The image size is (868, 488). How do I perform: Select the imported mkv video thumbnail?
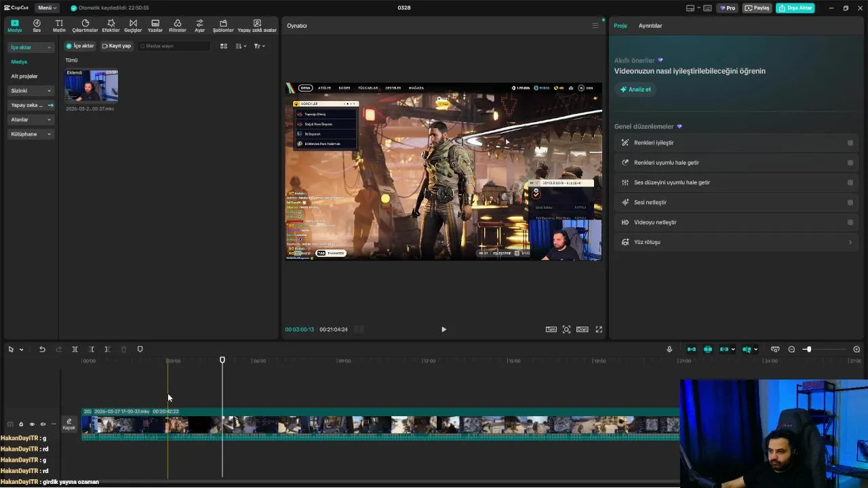click(91, 85)
